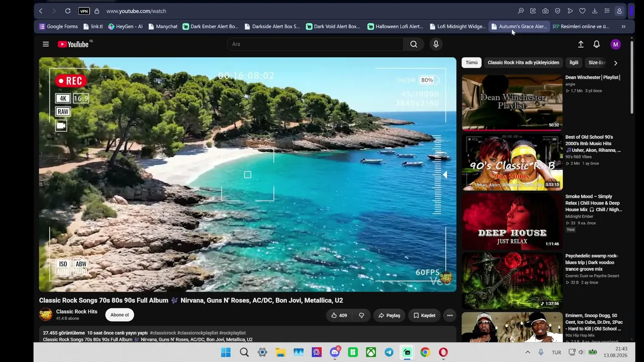
Task: Expand the bookmarks bar overflow chevron
Action: point(623,27)
